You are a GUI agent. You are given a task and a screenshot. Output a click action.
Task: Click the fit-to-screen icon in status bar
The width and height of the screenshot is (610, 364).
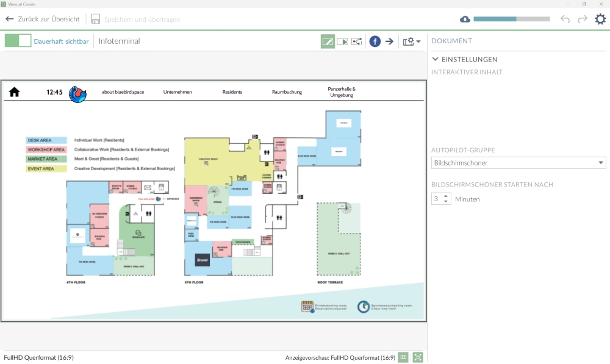tap(418, 357)
